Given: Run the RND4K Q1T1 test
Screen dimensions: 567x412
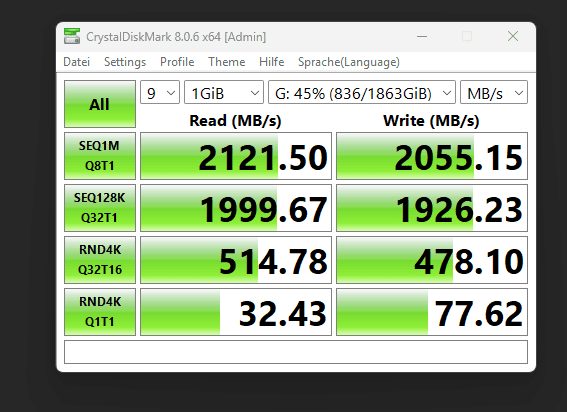Looking at the screenshot, I should [100, 312].
